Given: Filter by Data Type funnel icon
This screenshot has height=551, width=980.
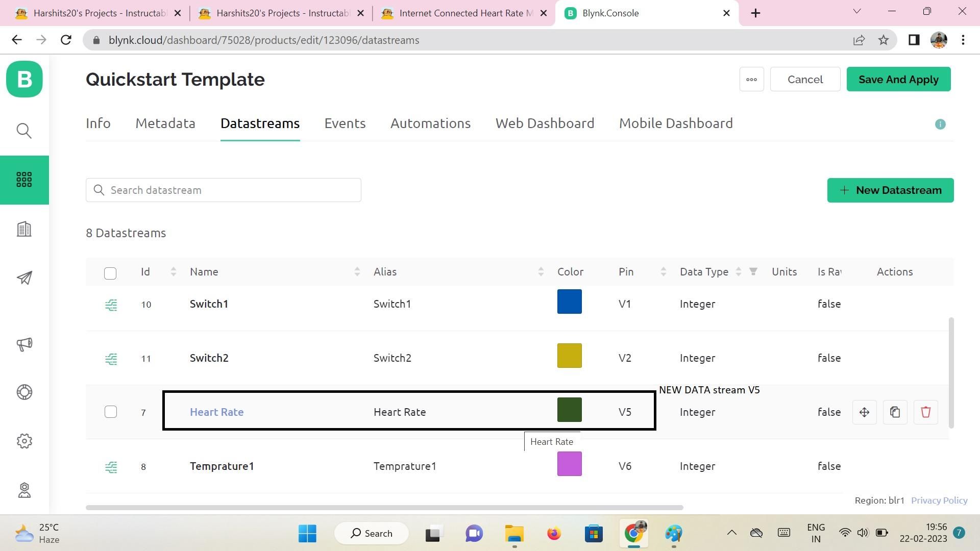Looking at the screenshot, I should tap(753, 272).
